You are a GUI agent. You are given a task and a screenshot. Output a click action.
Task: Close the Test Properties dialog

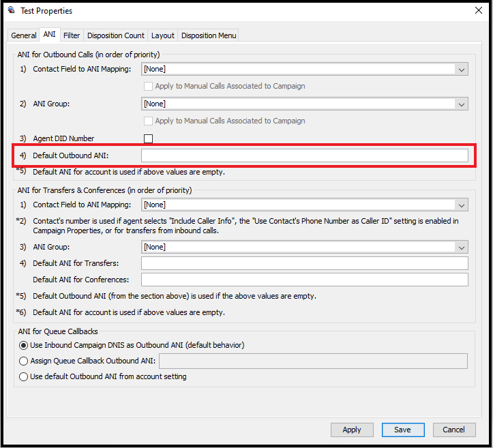[x=478, y=10]
